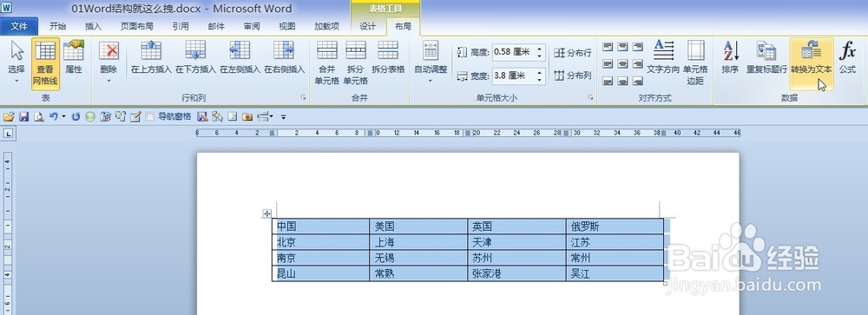Open table 属性 (Properties)
The width and height of the screenshot is (868, 315).
74,58
